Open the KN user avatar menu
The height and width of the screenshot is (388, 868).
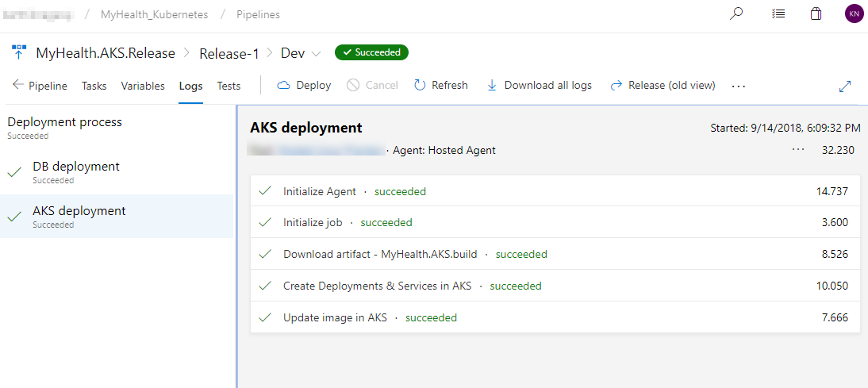click(x=854, y=14)
